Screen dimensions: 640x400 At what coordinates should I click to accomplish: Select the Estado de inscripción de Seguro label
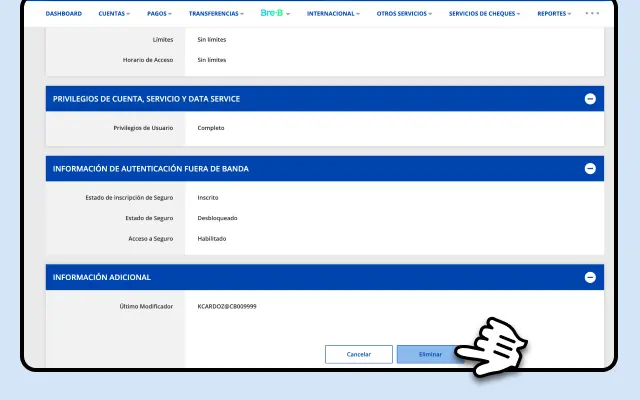(x=129, y=198)
